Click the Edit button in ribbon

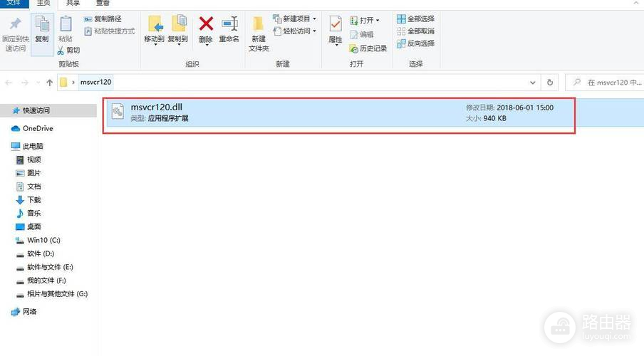coord(361,34)
